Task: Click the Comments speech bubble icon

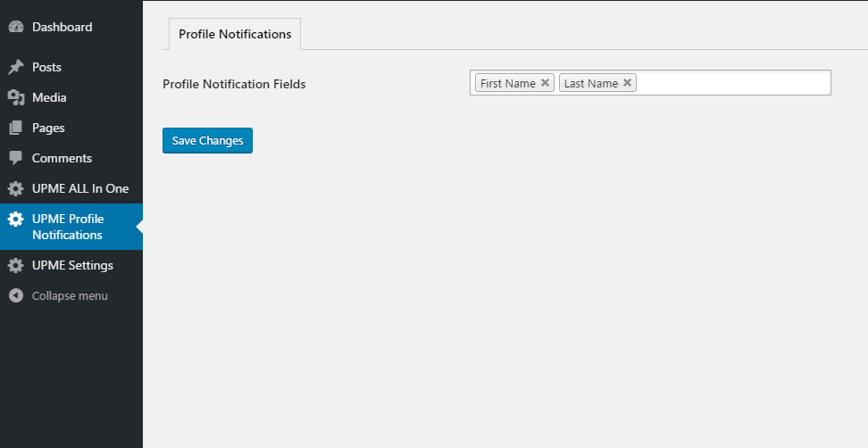Action: click(x=16, y=158)
